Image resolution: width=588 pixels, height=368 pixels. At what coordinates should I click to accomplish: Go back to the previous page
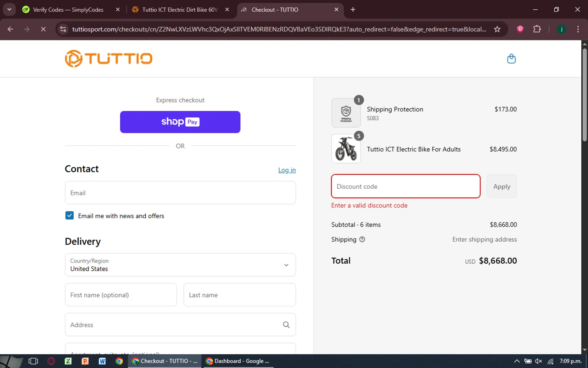11,29
